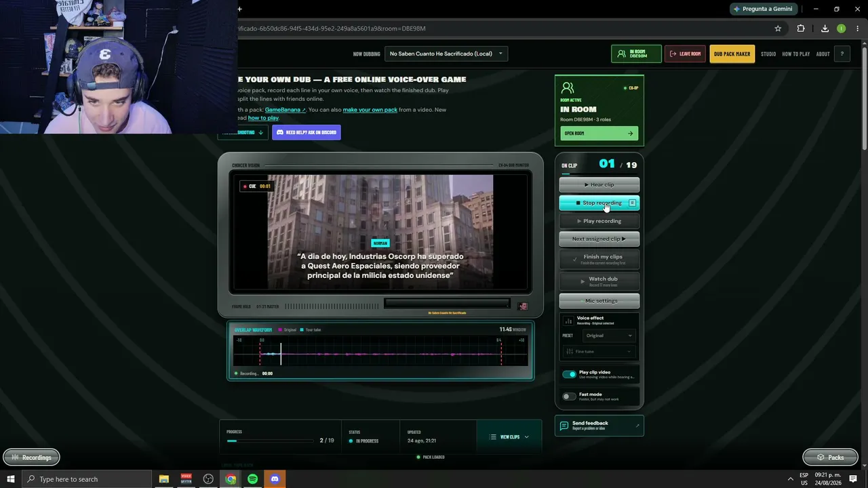Click Play recording

tap(599, 221)
